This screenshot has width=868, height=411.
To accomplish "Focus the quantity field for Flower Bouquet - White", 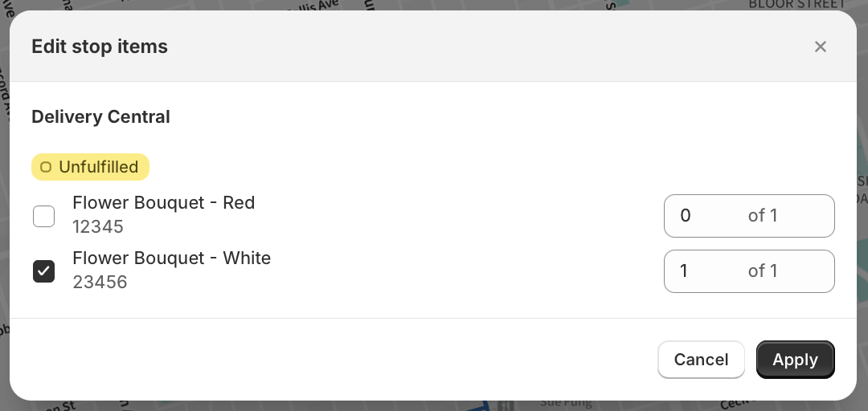I will tap(749, 271).
